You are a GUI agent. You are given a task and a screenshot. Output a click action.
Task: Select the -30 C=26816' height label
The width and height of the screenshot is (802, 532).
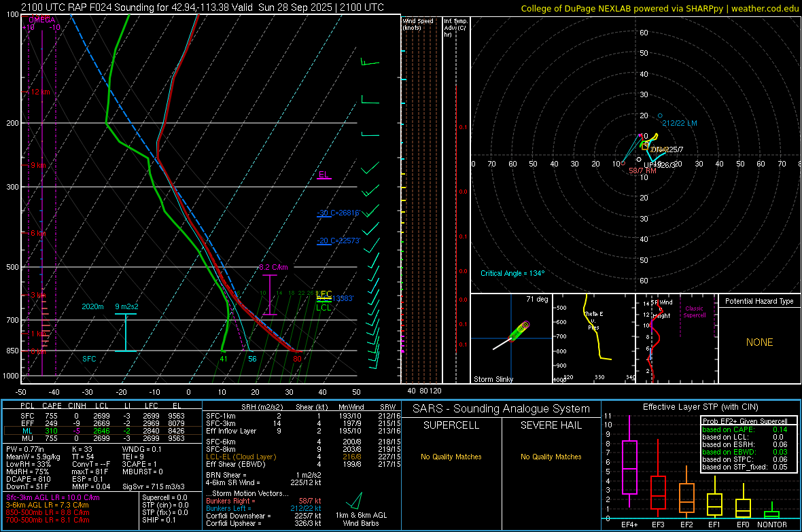[338, 213]
